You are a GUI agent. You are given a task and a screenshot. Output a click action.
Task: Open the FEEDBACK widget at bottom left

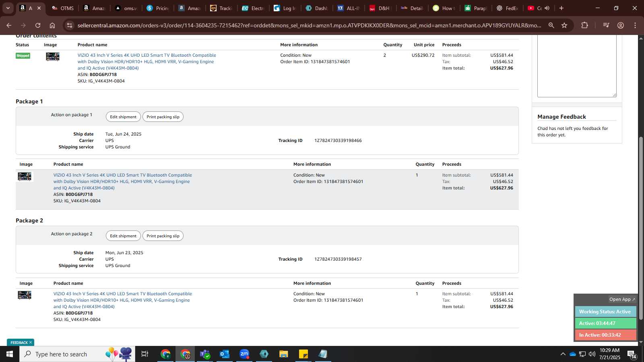[19, 343]
